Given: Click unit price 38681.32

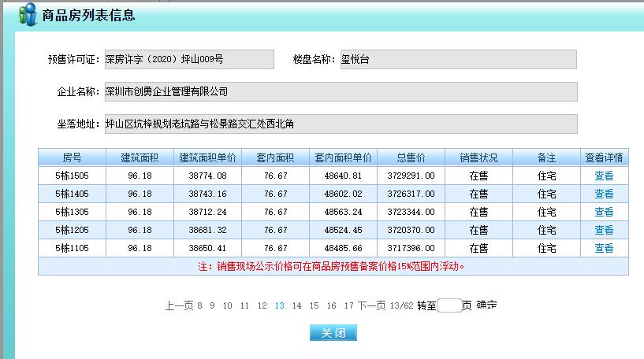Looking at the screenshot, I should point(207,230).
